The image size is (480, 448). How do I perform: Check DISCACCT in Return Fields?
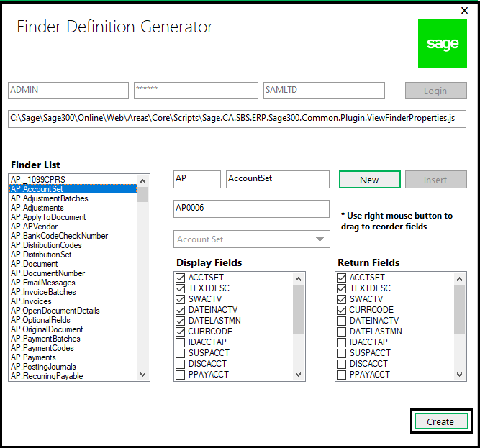[x=341, y=364]
